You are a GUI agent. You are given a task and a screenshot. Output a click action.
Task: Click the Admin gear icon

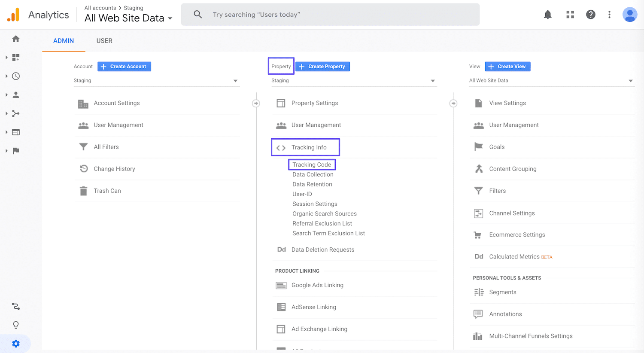coord(15,344)
